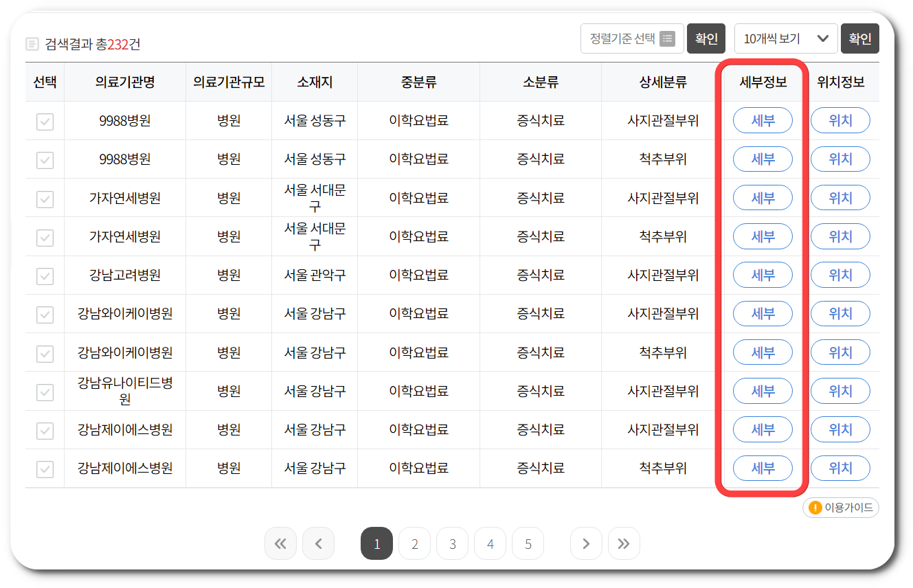Click the document icon beside 검색결과
Screen dimensions: 913x588
32,43
